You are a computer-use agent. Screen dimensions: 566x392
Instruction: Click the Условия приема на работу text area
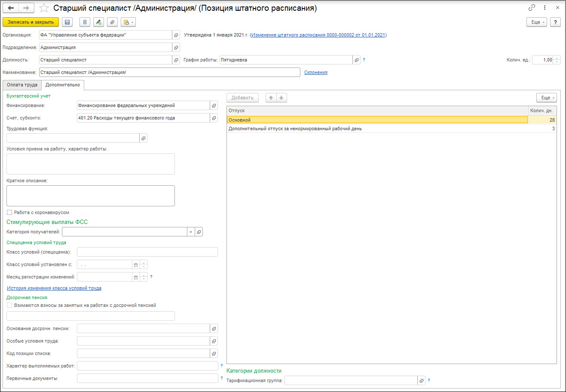point(91,164)
